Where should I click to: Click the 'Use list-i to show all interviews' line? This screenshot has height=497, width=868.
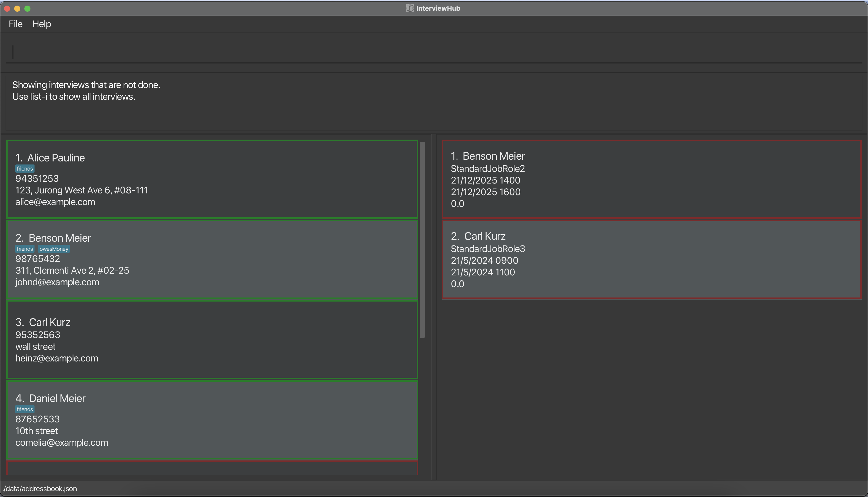pyautogui.click(x=74, y=97)
